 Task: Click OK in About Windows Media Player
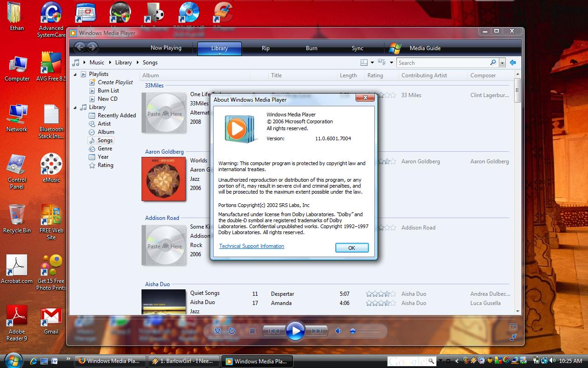(x=352, y=248)
